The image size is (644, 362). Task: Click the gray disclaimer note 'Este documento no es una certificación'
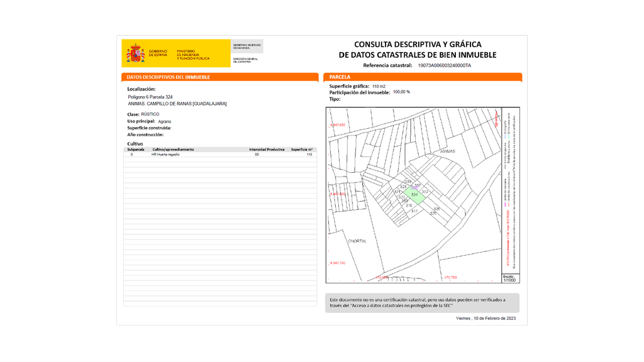click(x=422, y=303)
